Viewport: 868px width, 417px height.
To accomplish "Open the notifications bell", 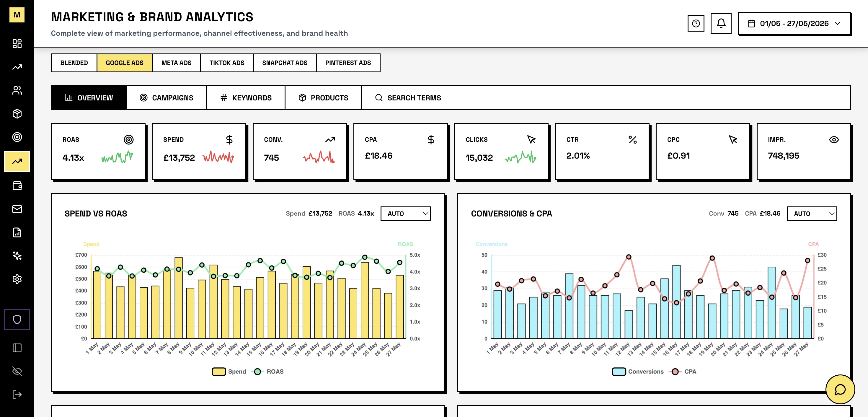I will [x=721, y=23].
